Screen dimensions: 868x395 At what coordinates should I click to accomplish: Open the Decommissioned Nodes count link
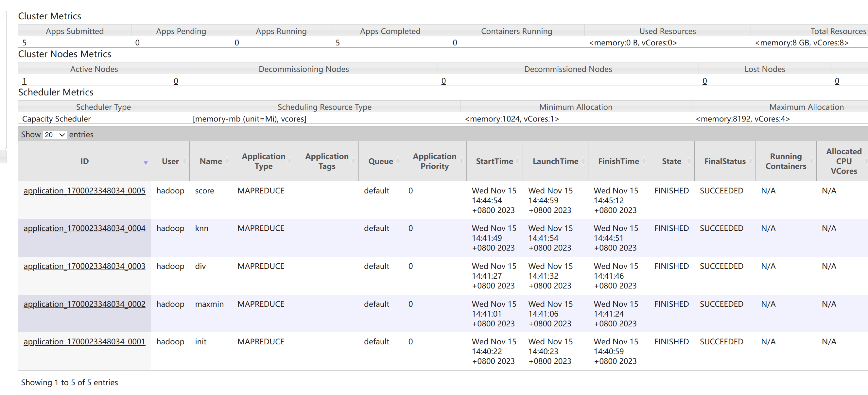click(443, 81)
